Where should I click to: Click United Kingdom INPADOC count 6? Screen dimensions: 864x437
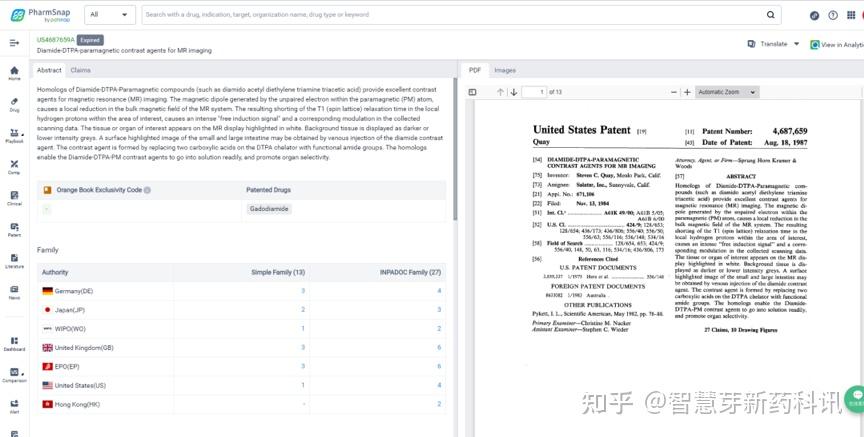coord(439,348)
